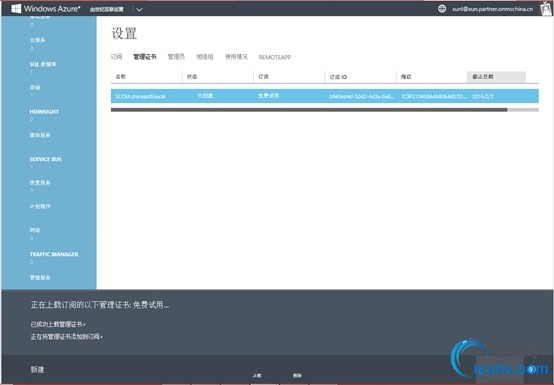554x385 pixels.
Task: Open the globe language icon
Action: 442,8
